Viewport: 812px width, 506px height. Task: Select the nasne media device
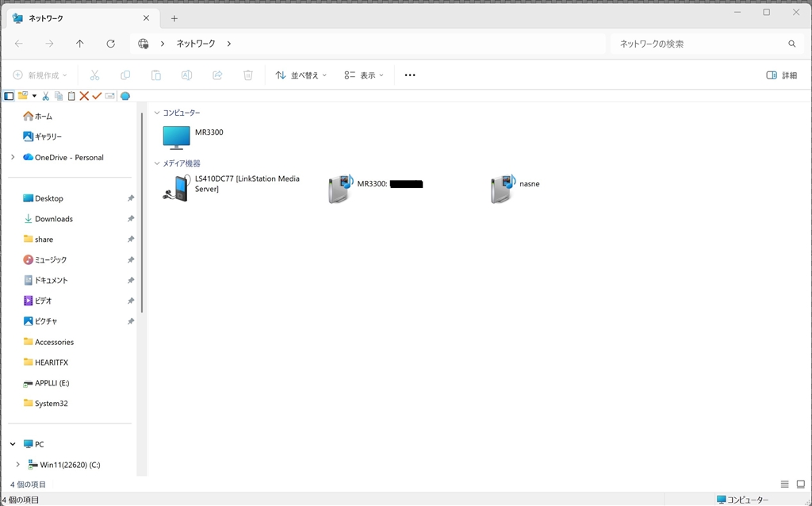coord(515,189)
